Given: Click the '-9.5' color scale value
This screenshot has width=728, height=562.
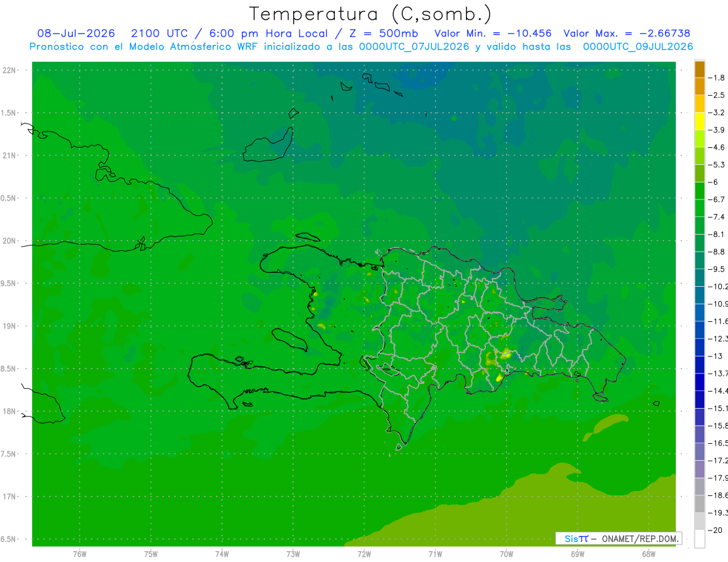Looking at the screenshot, I should [x=716, y=269].
